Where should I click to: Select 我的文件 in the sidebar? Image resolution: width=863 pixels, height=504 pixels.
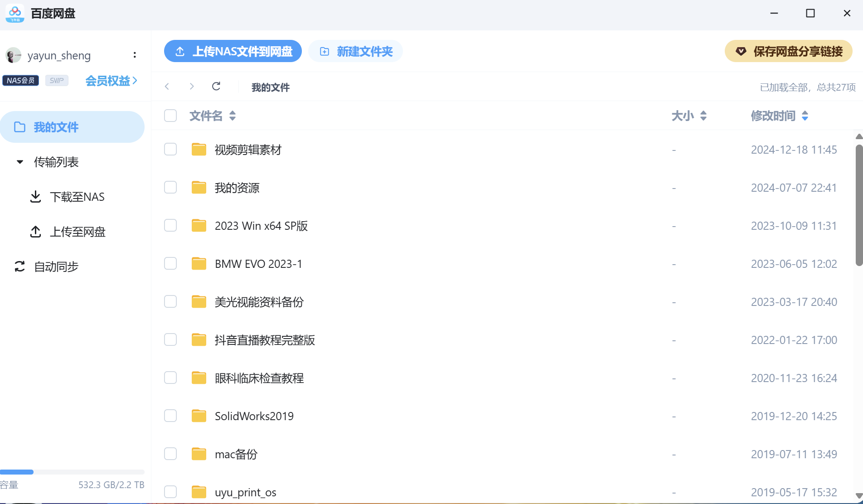73,127
